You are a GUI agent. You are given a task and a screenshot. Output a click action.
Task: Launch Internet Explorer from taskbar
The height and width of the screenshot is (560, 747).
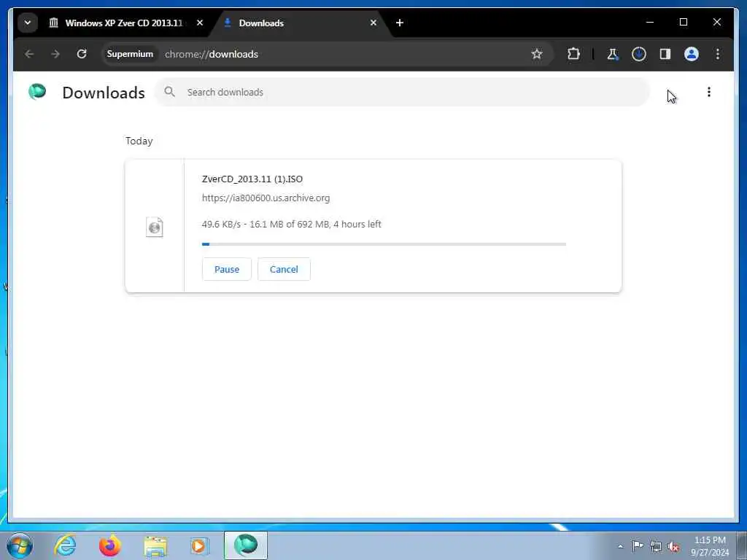(x=65, y=545)
